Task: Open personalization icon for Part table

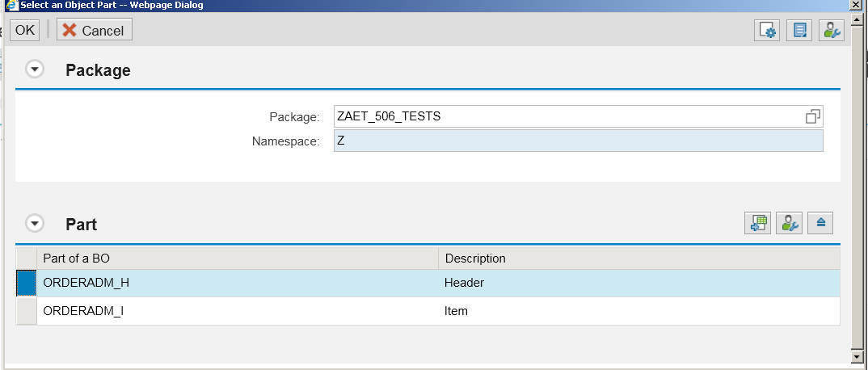Action: (789, 223)
